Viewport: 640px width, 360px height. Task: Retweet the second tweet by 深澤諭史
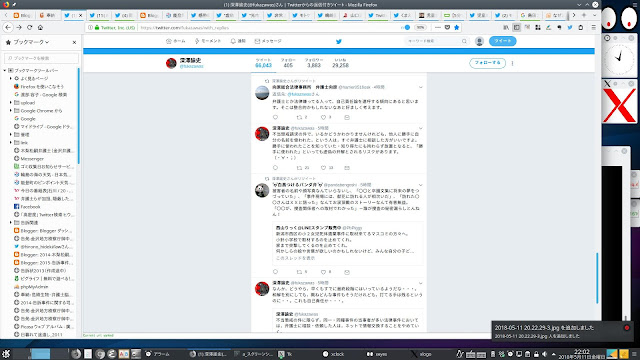299,168
